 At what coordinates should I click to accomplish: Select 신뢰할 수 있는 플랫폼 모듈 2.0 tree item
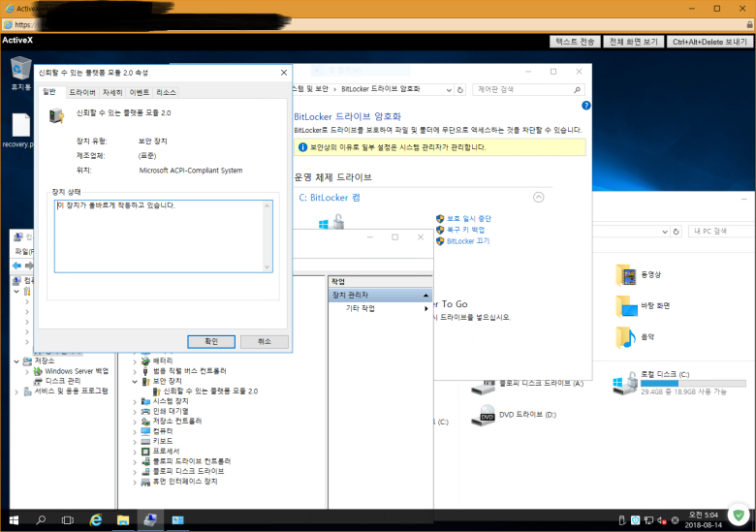click(210, 391)
